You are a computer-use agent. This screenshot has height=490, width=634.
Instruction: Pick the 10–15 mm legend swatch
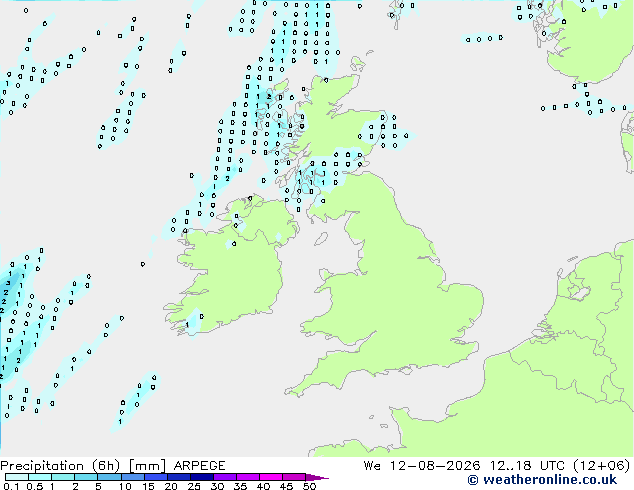pos(132,477)
